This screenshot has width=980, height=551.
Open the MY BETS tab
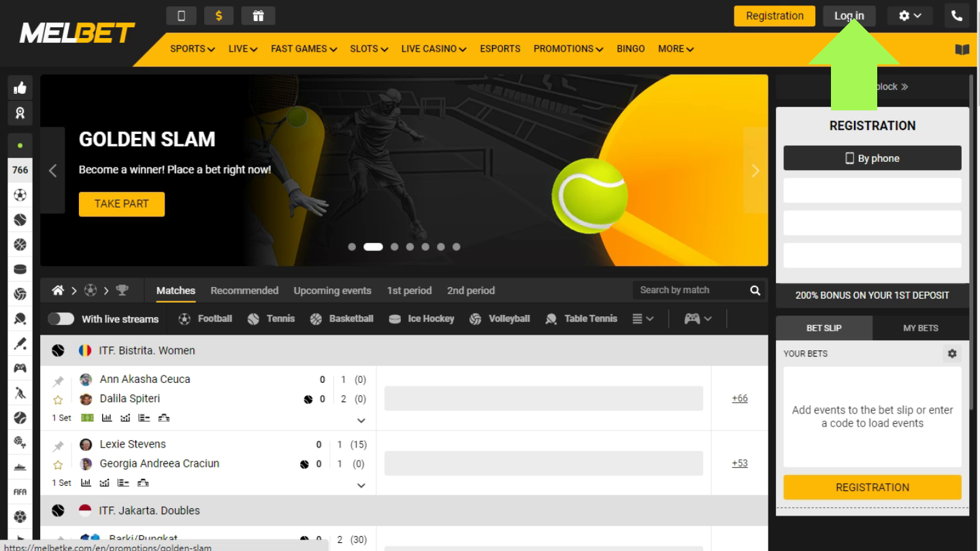[x=920, y=328]
